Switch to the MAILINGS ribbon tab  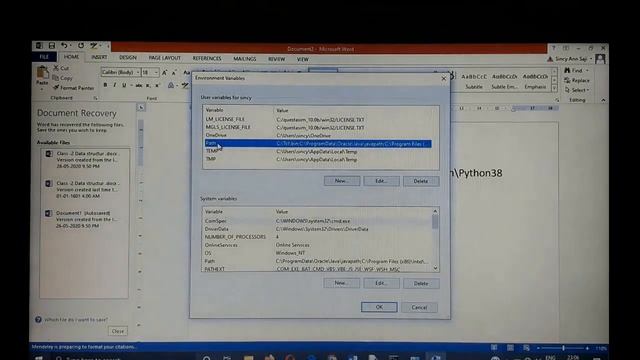point(244,59)
